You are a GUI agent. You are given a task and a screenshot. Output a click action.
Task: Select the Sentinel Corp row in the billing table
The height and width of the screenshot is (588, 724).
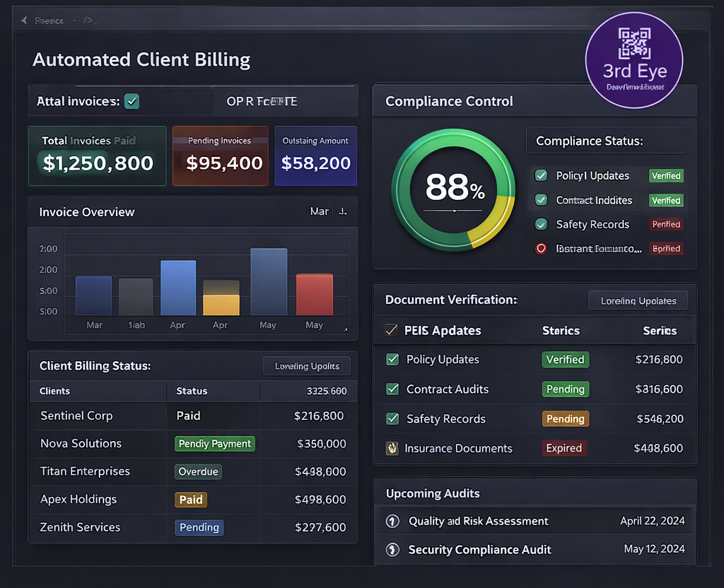coord(78,416)
